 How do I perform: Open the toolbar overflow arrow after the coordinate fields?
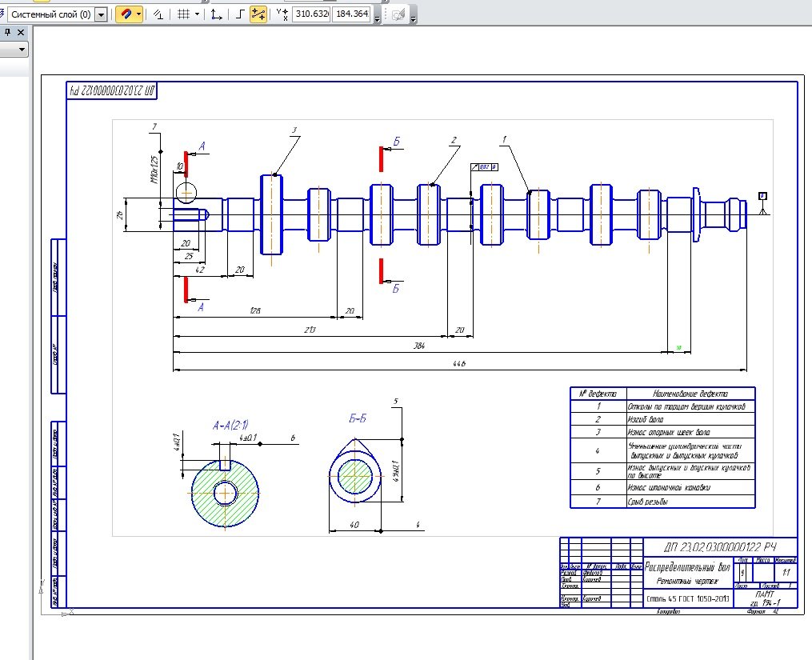[377, 18]
